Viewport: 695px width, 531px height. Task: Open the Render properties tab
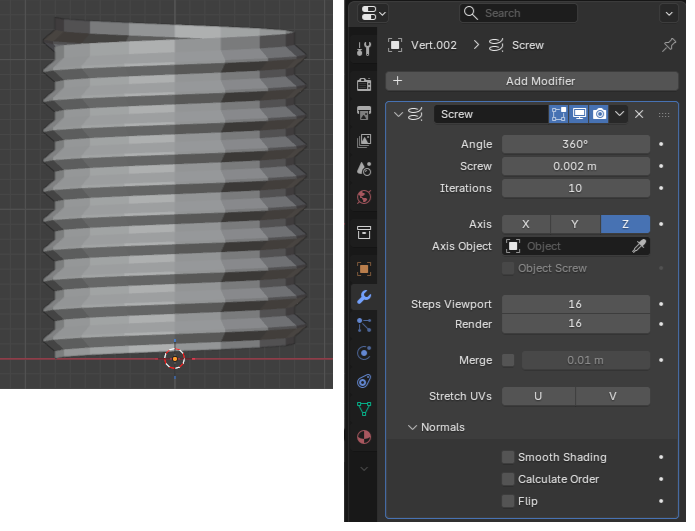[x=364, y=83]
